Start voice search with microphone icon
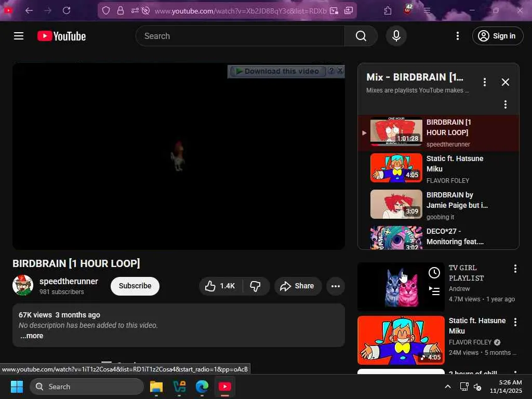 (396, 36)
